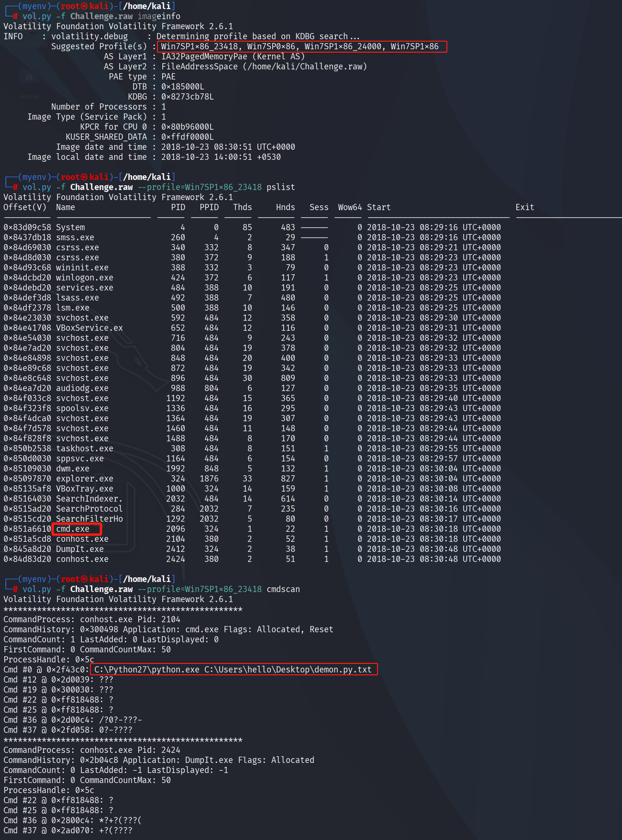Click the Exit column header
This screenshot has width=622, height=840.
tap(524, 207)
